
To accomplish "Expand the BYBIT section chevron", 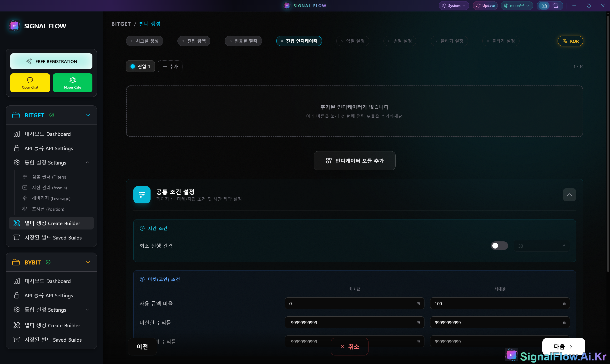I will (88, 262).
